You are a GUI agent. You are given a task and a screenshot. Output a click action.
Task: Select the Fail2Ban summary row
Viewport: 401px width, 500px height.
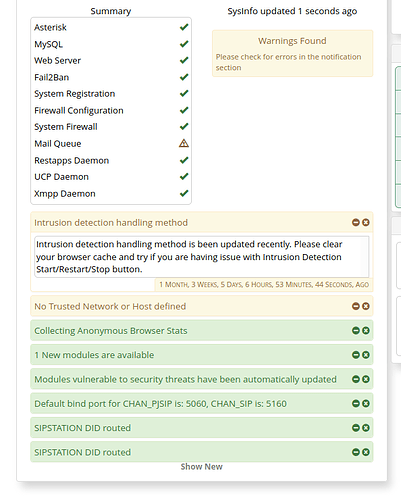pyautogui.click(x=111, y=77)
